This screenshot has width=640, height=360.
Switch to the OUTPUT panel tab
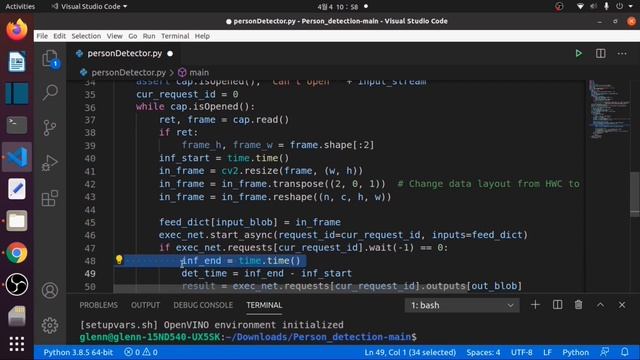click(x=145, y=305)
